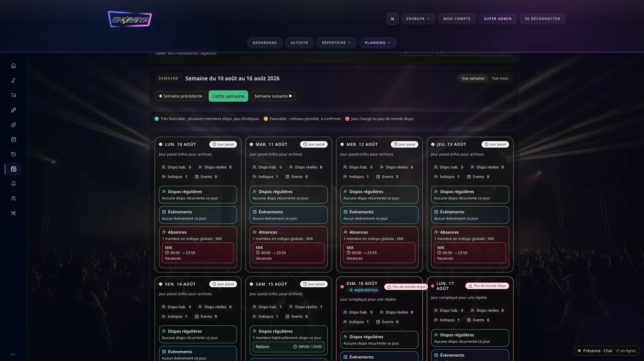This screenshot has height=361, width=644.
Task: Open the members sidebar icon
Action: click(x=13, y=198)
